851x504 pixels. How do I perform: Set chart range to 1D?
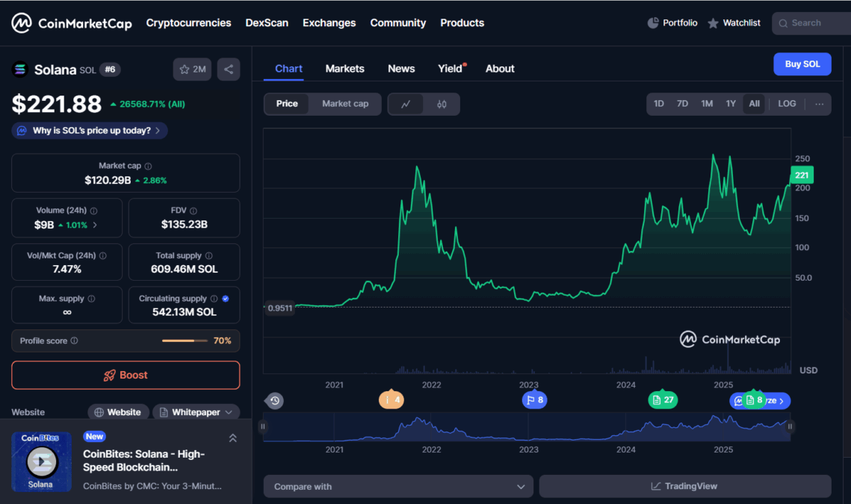click(659, 104)
